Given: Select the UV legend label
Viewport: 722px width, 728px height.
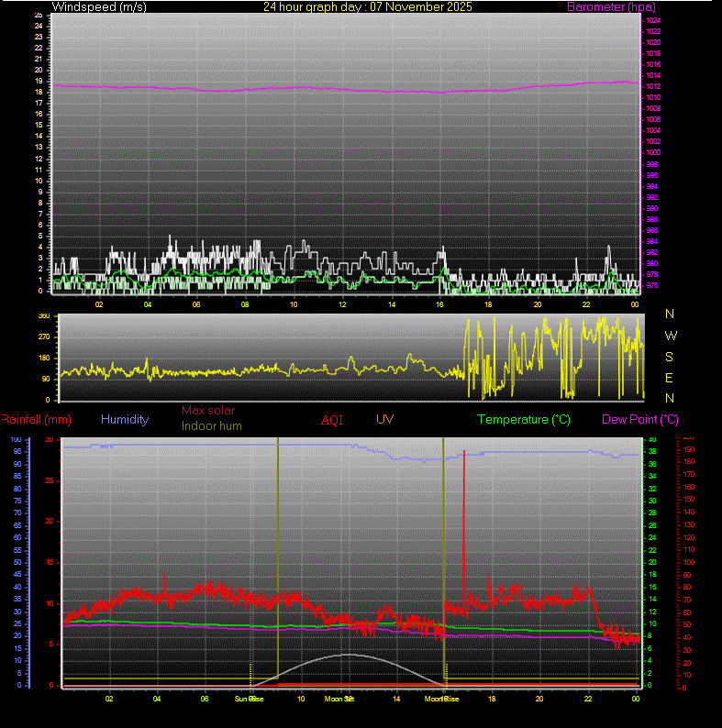Looking at the screenshot, I should [x=385, y=418].
